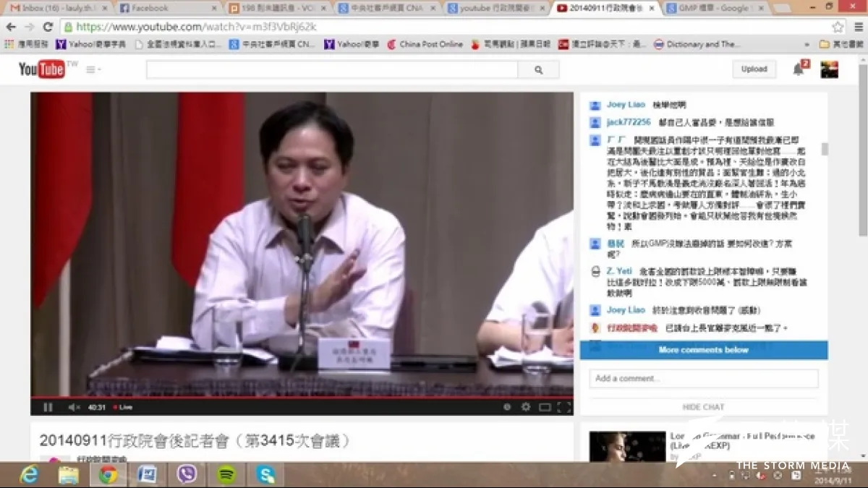
Task: Open the player settings gear
Action: pyautogui.click(x=526, y=407)
